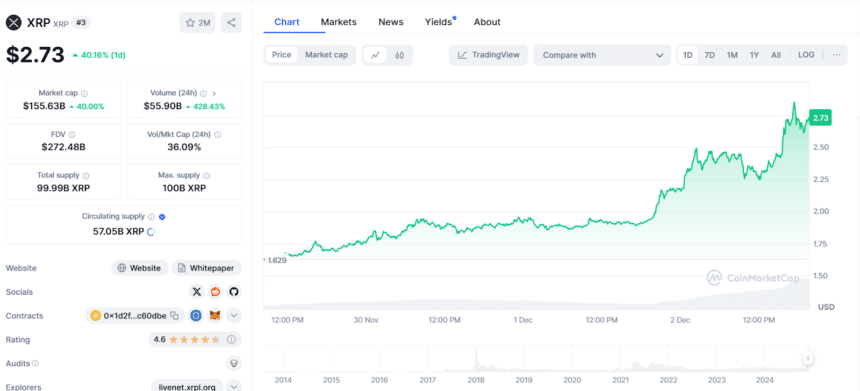860x391 pixels.
Task: Expand the Contracts chevron dropdown
Action: coord(234,316)
